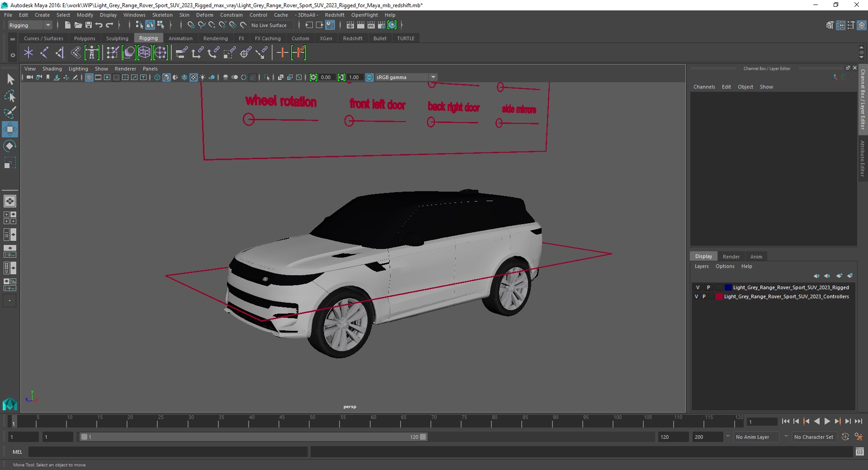Toggle textured display in viewport toolbar
The height and width of the screenshot is (470, 868).
pos(193,77)
